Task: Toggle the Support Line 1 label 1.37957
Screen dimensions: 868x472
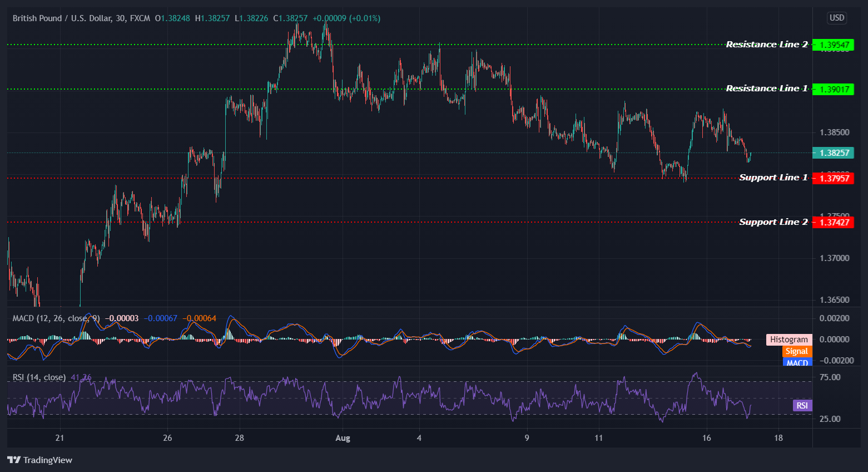Action: (x=833, y=178)
